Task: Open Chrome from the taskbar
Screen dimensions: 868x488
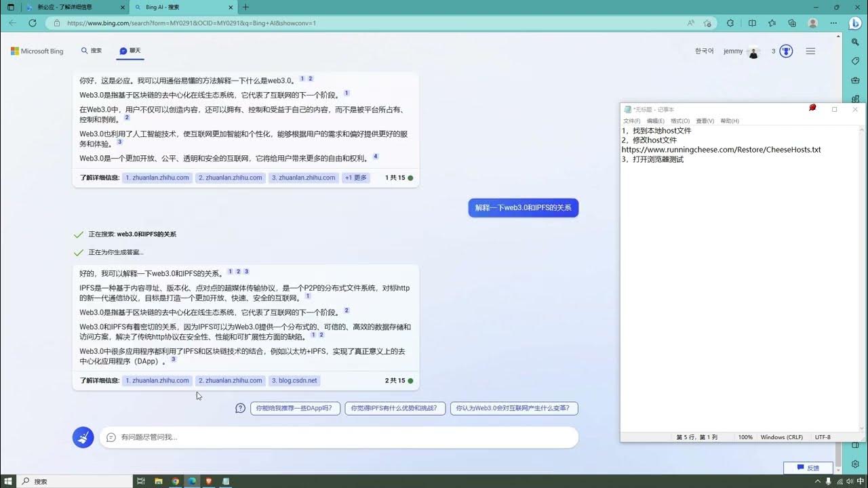Action: (x=175, y=481)
